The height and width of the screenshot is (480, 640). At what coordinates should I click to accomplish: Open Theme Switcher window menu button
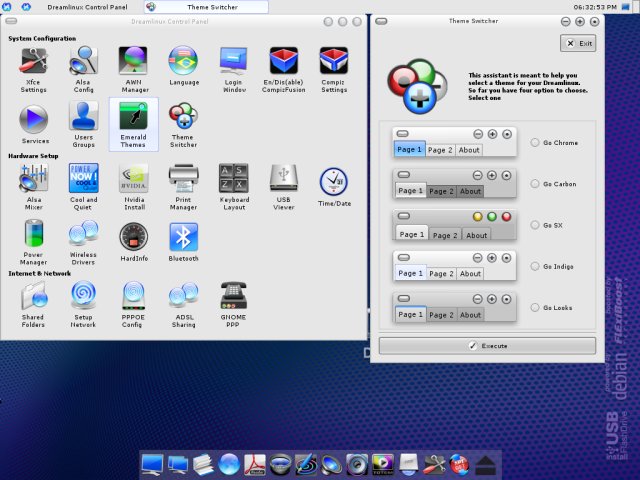381,21
